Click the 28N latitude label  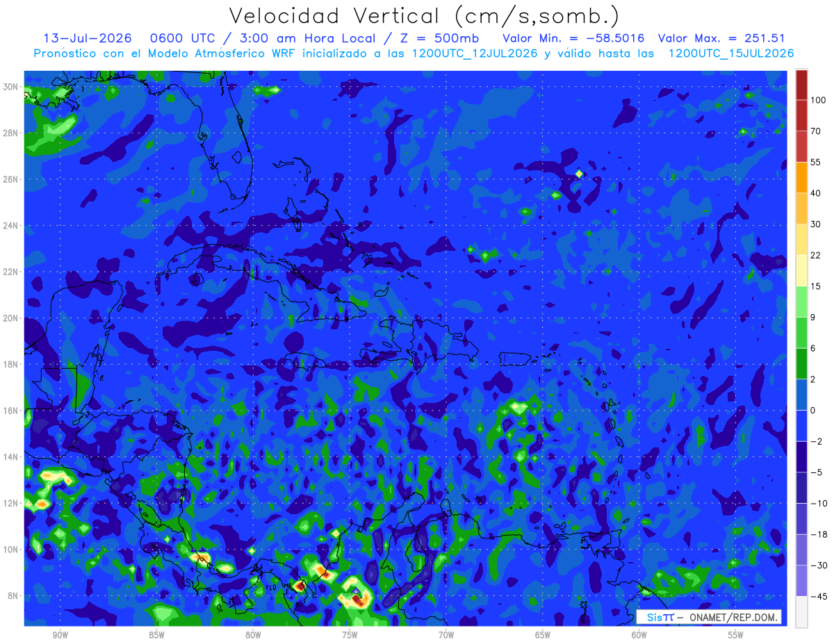click(x=11, y=133)
